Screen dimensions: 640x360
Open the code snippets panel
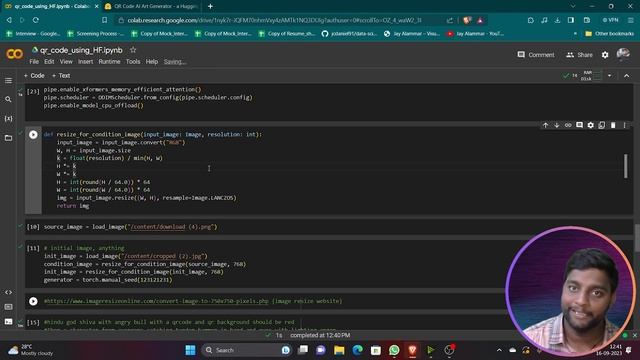click(8, 292)
